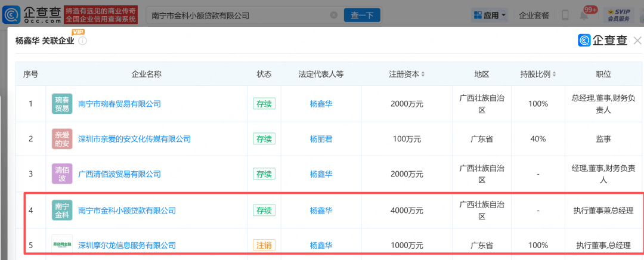The image size is (644, 260).
Task: Click the 查一下 search button
Action: 362,16
